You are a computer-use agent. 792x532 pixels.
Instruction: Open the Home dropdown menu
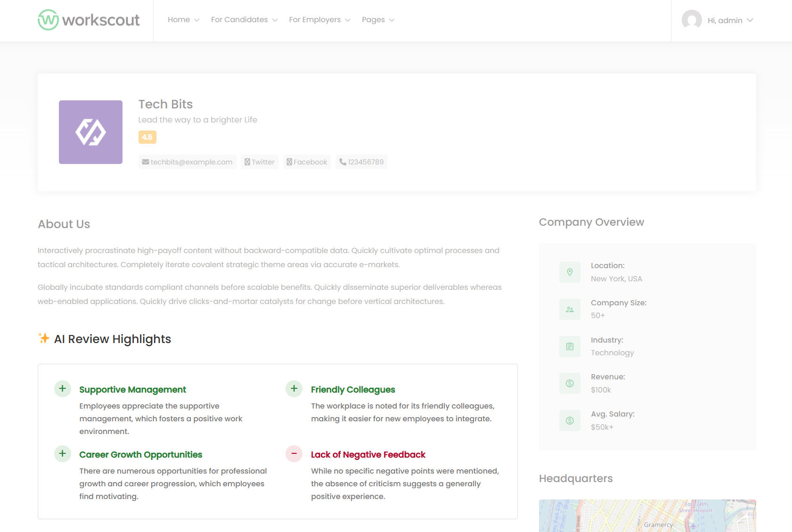pos(183,20)
